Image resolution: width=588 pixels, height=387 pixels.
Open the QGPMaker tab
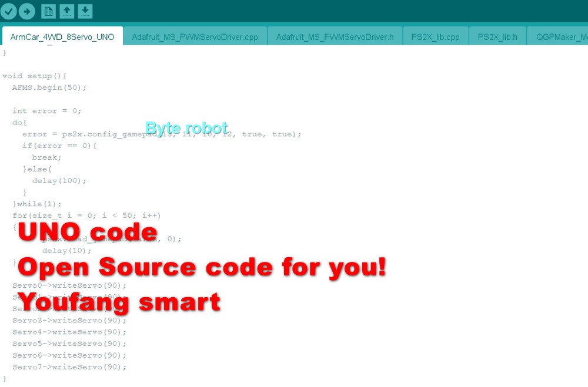tap(558, 37)
